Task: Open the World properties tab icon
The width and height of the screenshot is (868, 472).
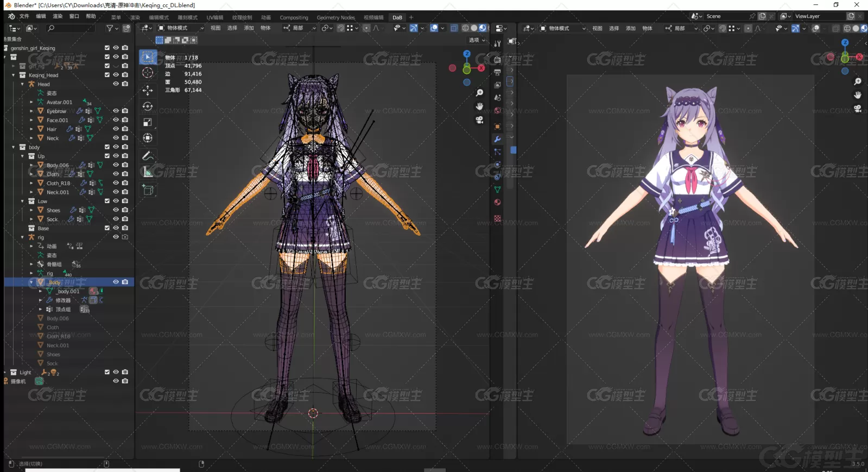Action: click(x=497, y=111)
